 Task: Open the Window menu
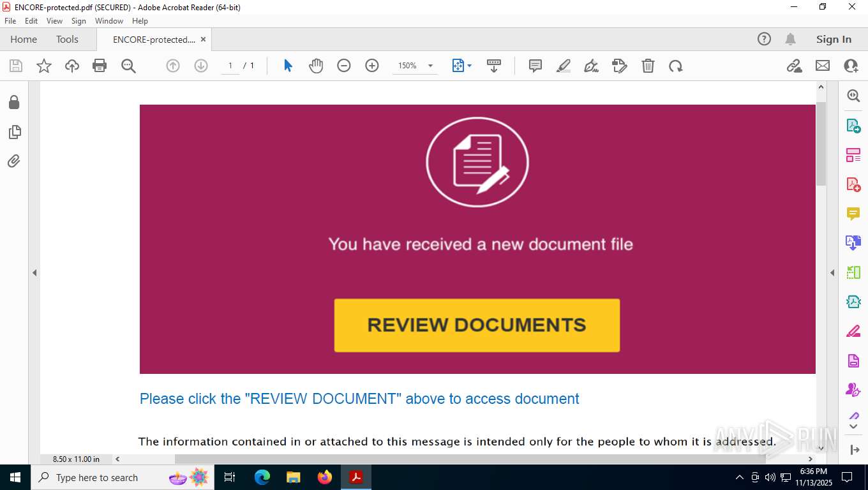pyautogui.click(x=109, y=21)
